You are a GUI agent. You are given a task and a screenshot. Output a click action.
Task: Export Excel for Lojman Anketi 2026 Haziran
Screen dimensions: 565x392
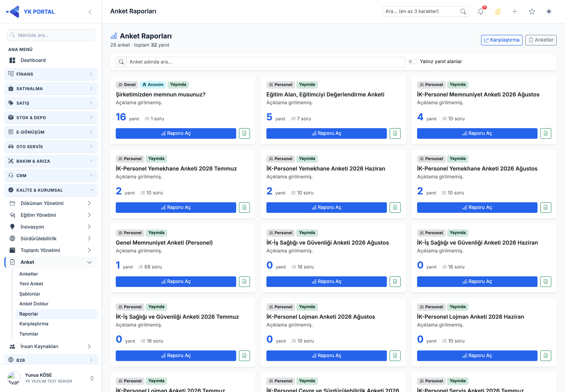546,356
